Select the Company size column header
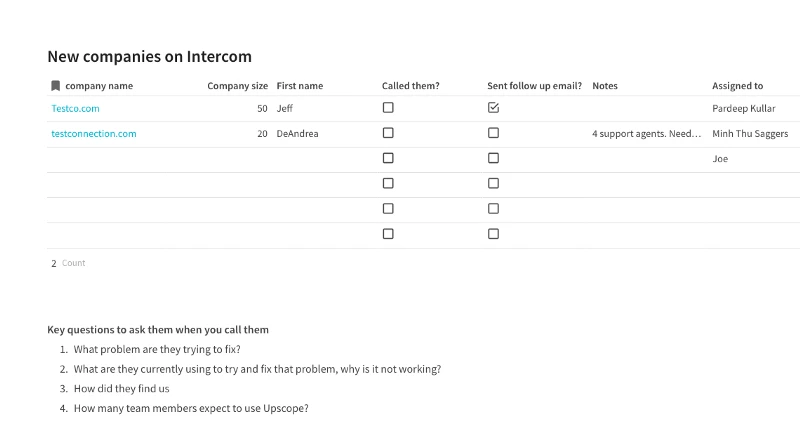 pyautogui.click(x=237, y=86)
